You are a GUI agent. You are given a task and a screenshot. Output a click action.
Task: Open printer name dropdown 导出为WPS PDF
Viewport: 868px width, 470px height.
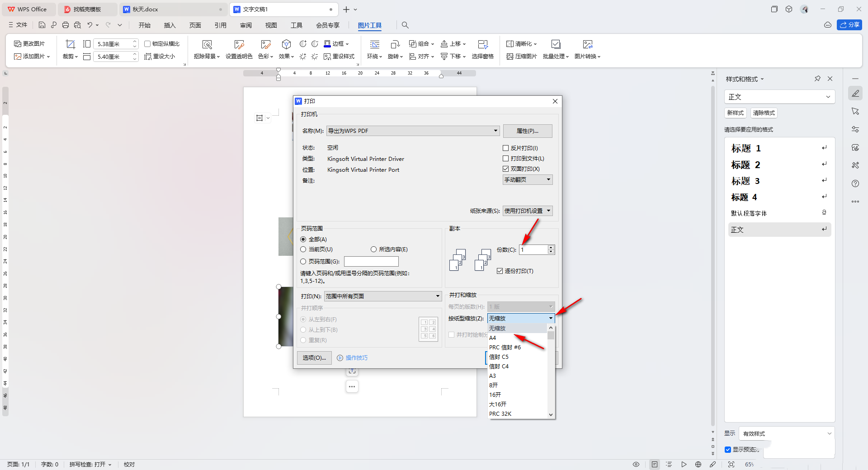pyautogui.click(x=413, y=131)
